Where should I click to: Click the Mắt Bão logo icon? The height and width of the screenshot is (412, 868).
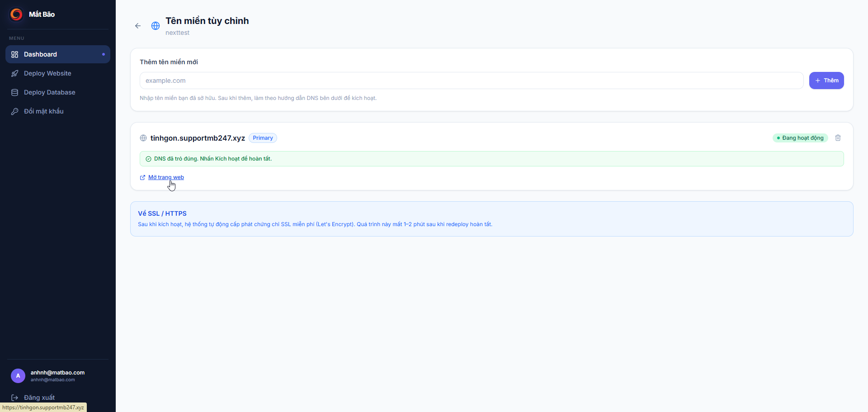tap(16, 14)
